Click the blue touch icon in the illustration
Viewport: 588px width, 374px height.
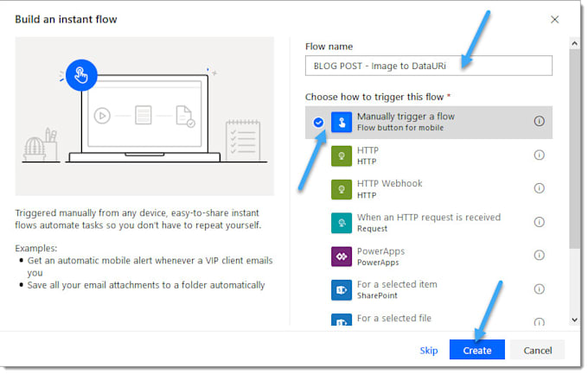click(x=81, y=75)
